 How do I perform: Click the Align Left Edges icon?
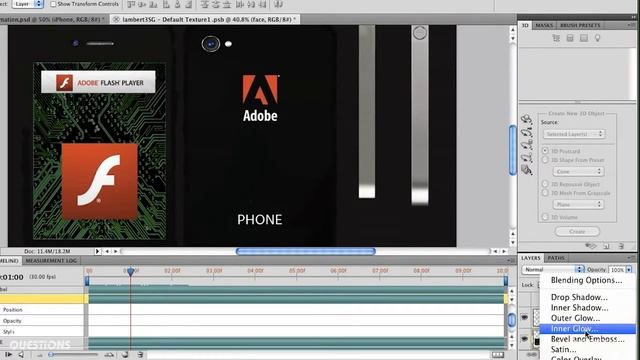[167, 4]
